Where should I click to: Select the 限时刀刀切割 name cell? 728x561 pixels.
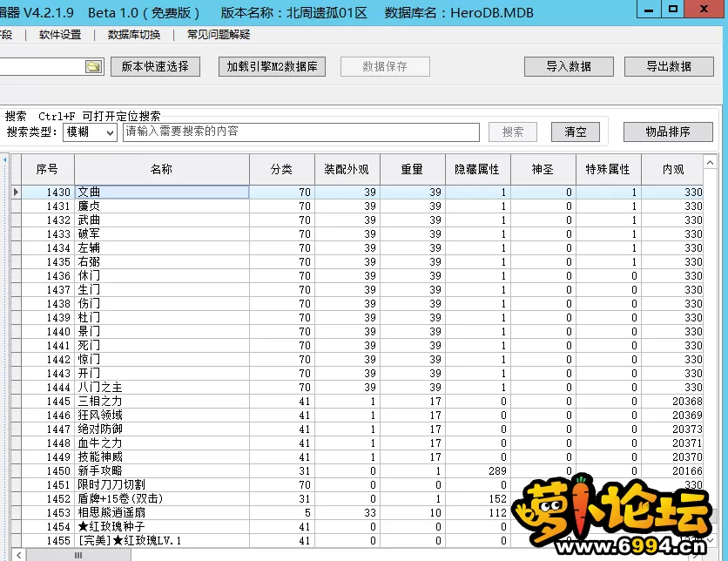coord(162,484)
